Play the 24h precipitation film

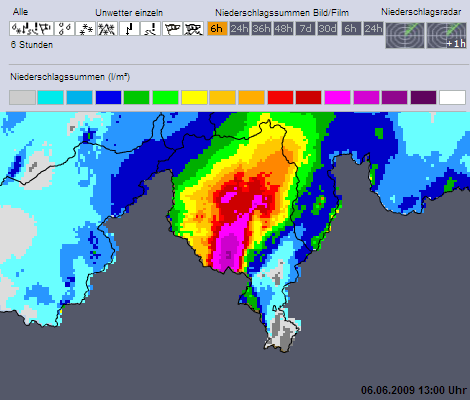pyautogui.click(x=373, y=29)
